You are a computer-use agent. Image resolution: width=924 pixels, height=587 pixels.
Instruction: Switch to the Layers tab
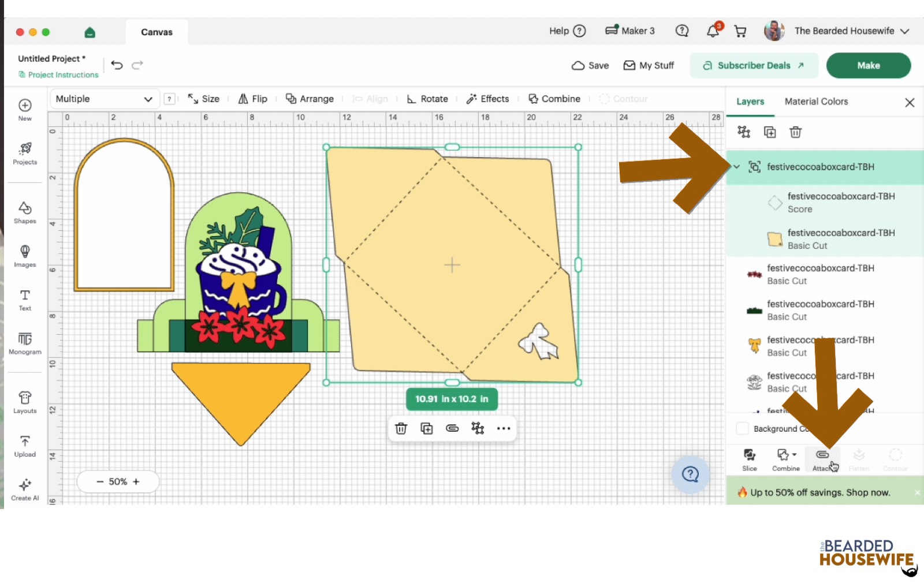pyautogui.click(x=750, y=102)
